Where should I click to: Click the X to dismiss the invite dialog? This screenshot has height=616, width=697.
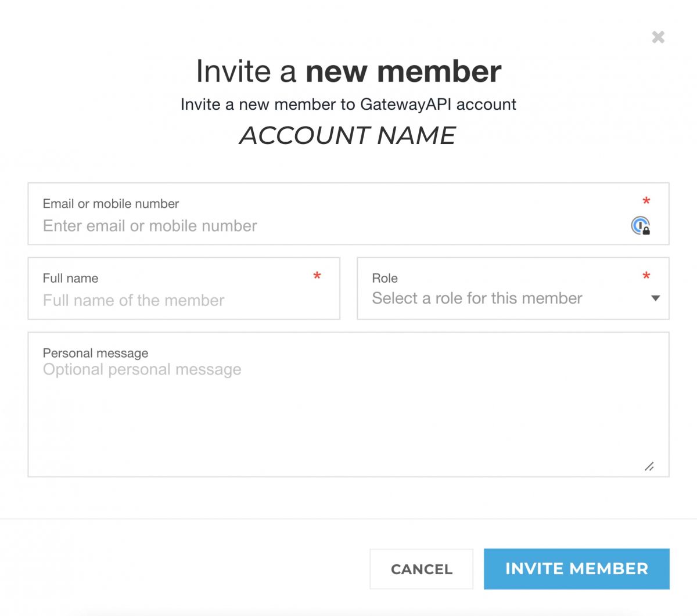pos(658,37)
